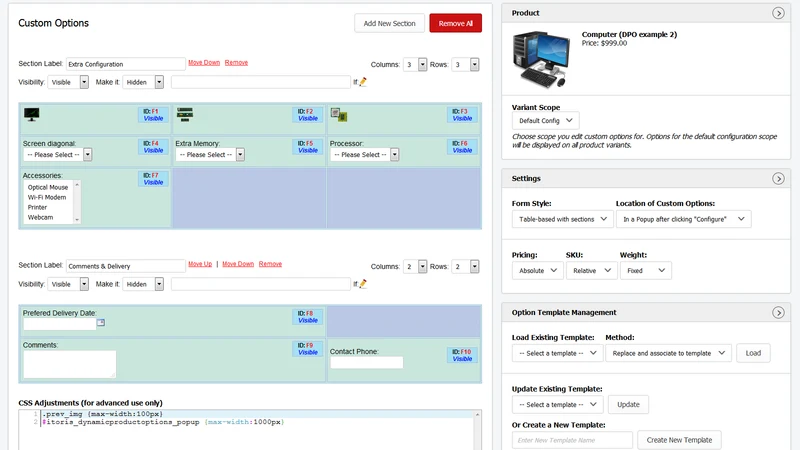800x450 pixels.
Task: Open the calendar picker for Prefered Delivery Date
Action: [x=101, y=322]
